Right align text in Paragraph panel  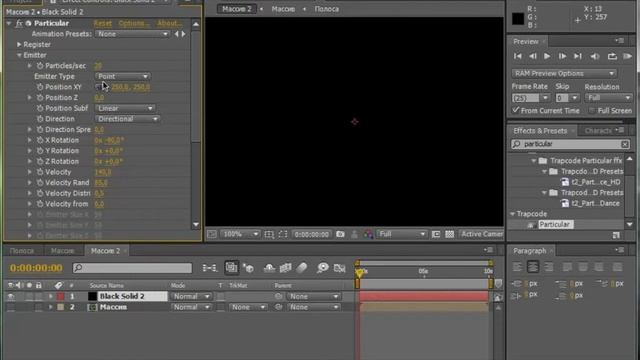click(x=549, y=267)
